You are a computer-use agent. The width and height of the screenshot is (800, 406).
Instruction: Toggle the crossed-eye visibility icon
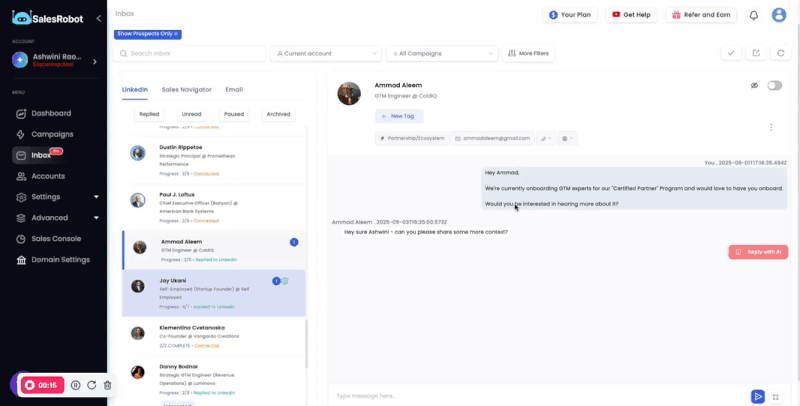coord(754,85)
